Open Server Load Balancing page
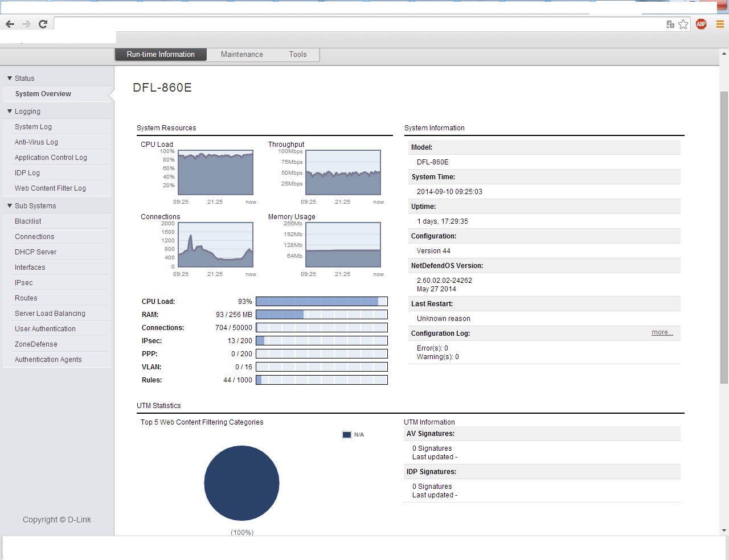Image resolution: width=729 pixels, height=560 pixels. pyautogui.click(x=50, y=314)
